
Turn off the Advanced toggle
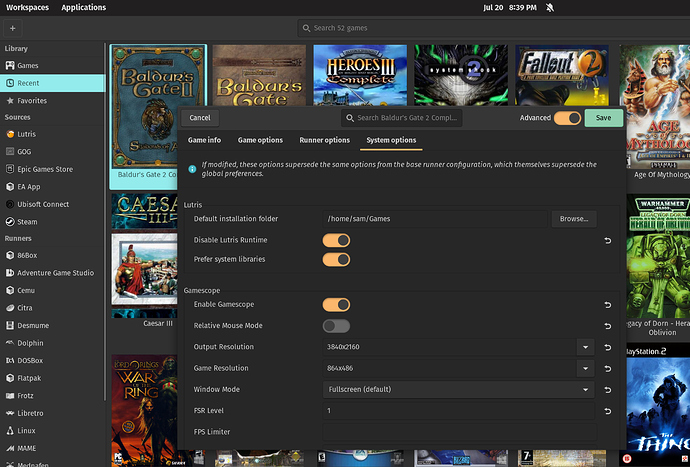point(567,118)
